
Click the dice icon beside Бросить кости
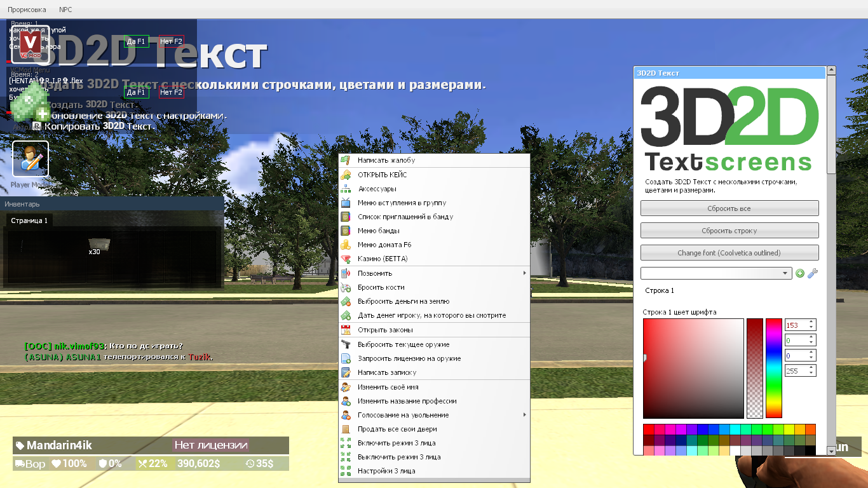click(x=346, y=287)
